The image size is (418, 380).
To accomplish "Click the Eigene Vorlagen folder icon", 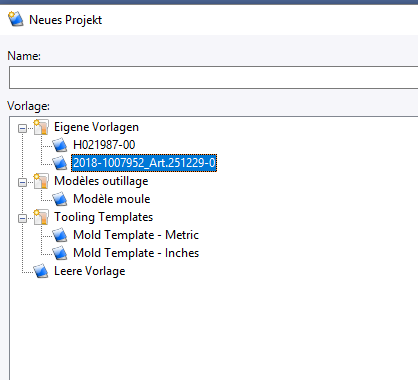I will click(x=41, y=127).
